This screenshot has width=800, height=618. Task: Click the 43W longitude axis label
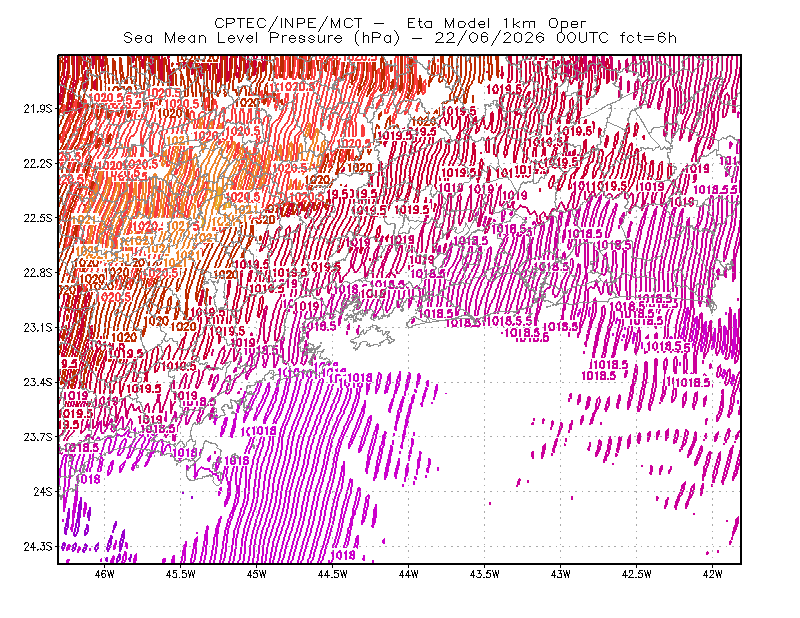560,574
